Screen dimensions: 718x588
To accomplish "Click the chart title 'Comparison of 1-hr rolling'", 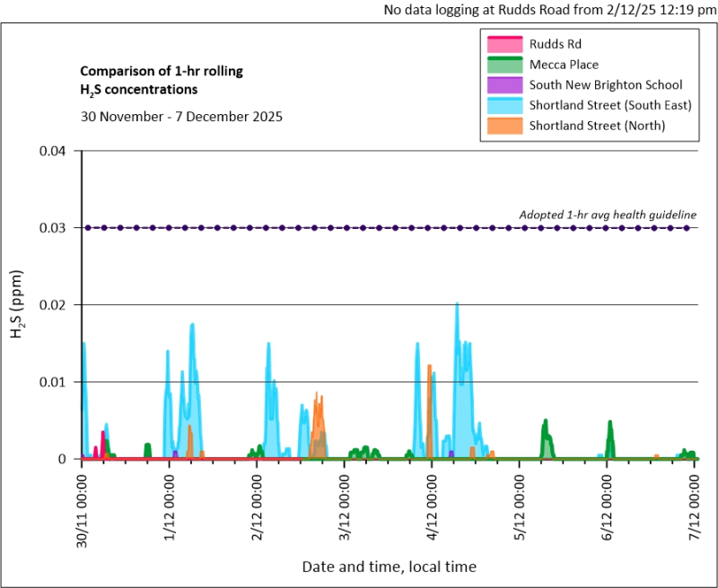I will [x=162, y=71].
